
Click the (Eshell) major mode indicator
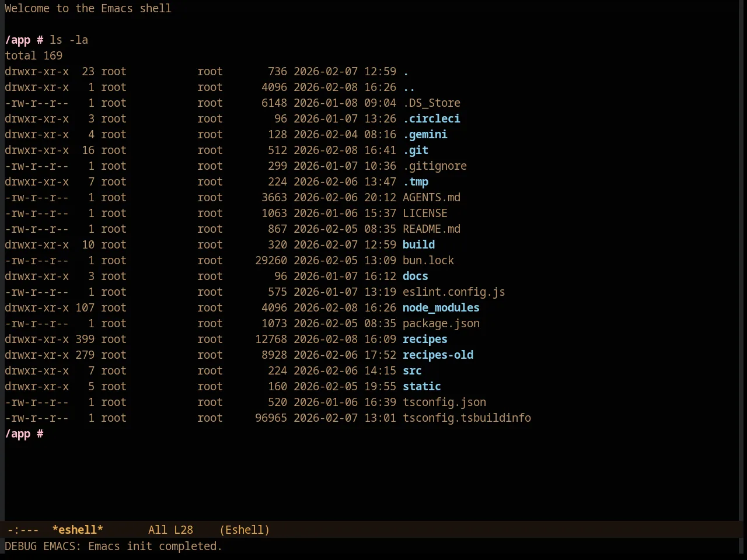click(x=245, y=530)
